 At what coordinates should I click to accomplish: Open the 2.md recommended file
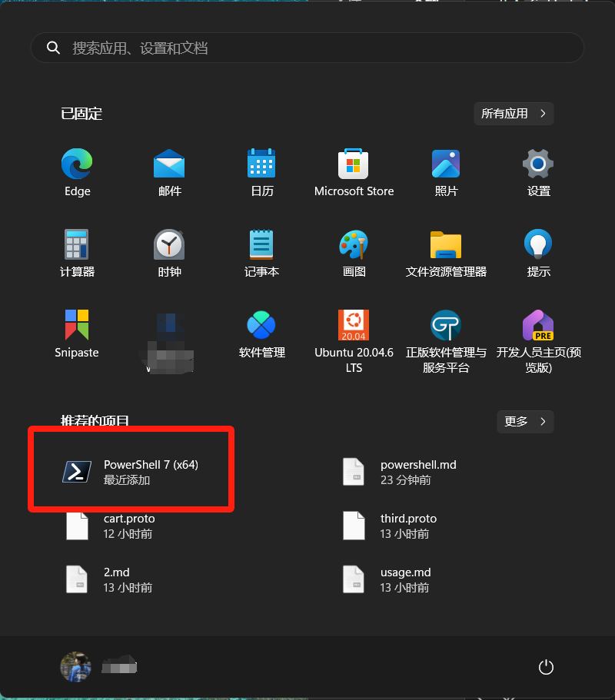[109, 579]
